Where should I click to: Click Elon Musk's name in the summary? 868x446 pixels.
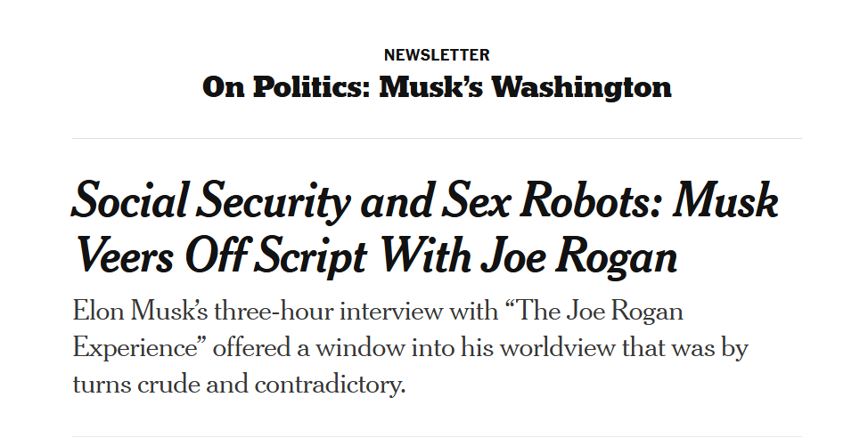[x=141, y=312]
